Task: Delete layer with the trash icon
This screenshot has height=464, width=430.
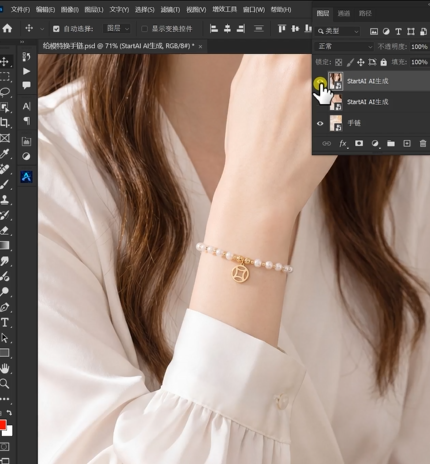Action: pos(423,144)
